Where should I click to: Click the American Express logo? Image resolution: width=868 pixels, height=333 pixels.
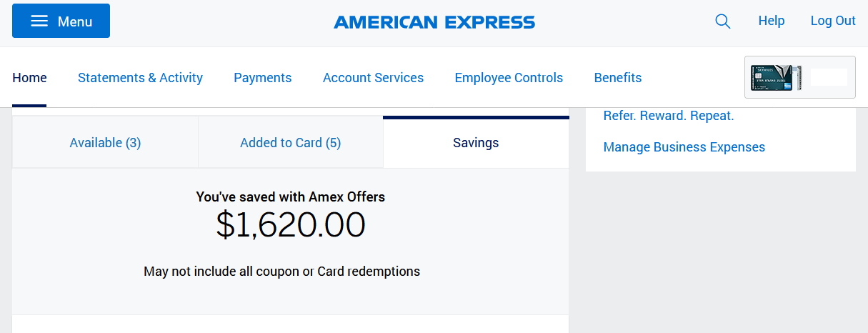(434, 22)
